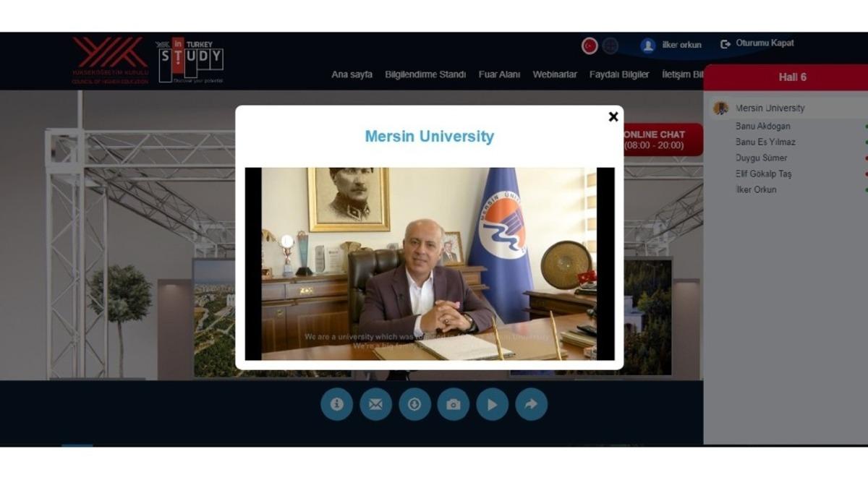Viewport: 868px width, 488px height.
Task: Click the Mersin University logo in chat list
Action: point(720,108)
